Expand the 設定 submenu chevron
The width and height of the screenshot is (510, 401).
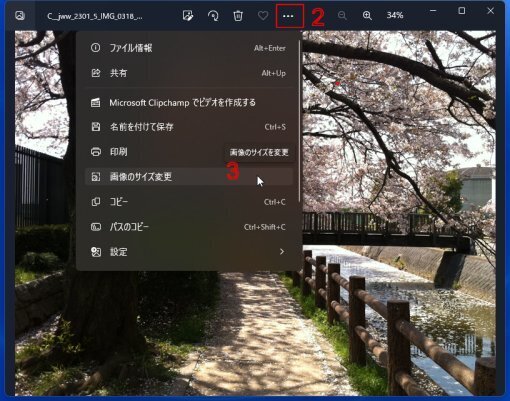coord(282,252)
